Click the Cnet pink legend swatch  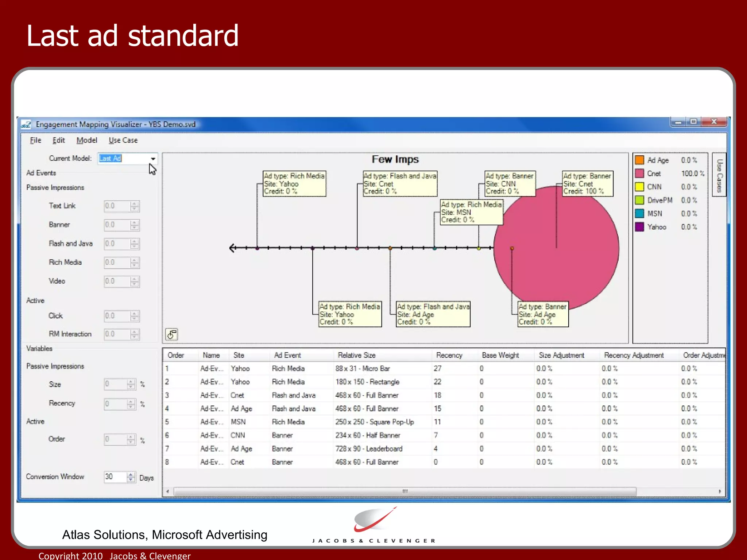[x=639, y=174]
